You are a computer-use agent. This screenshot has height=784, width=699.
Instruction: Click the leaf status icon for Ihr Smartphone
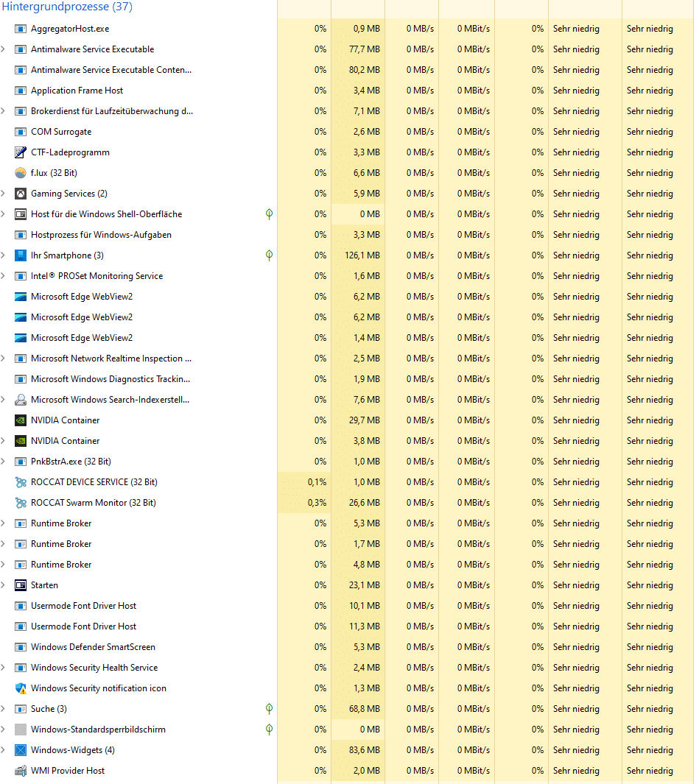(x=269, y=255)
